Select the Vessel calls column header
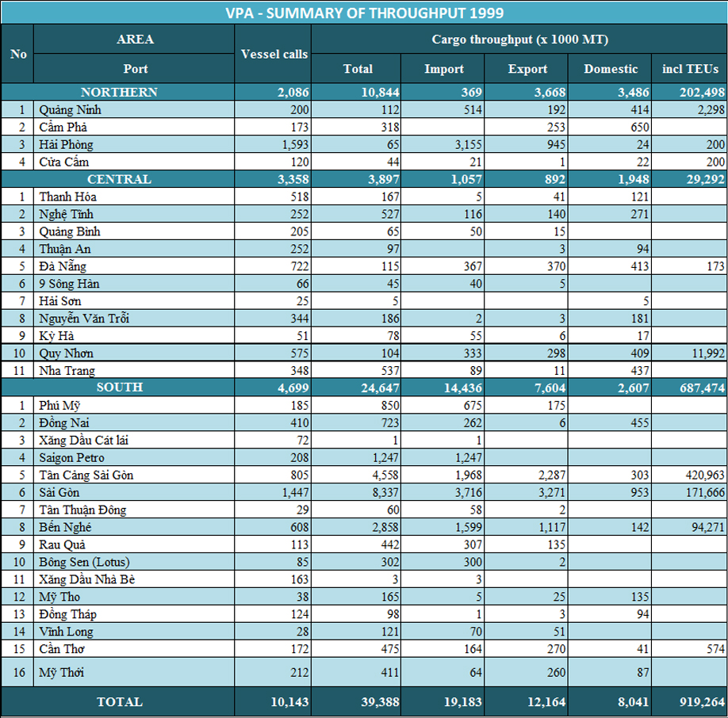728x718 pixels. tap(274, 54)
